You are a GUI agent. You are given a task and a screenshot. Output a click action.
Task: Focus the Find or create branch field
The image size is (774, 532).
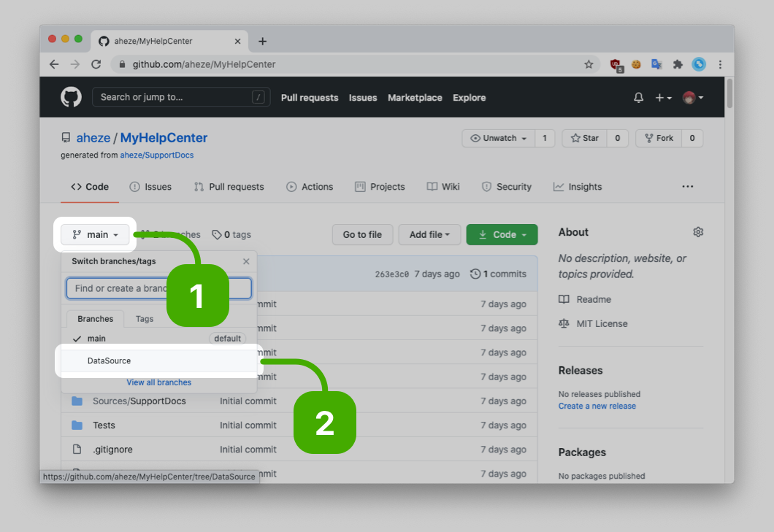click(117, 288)
